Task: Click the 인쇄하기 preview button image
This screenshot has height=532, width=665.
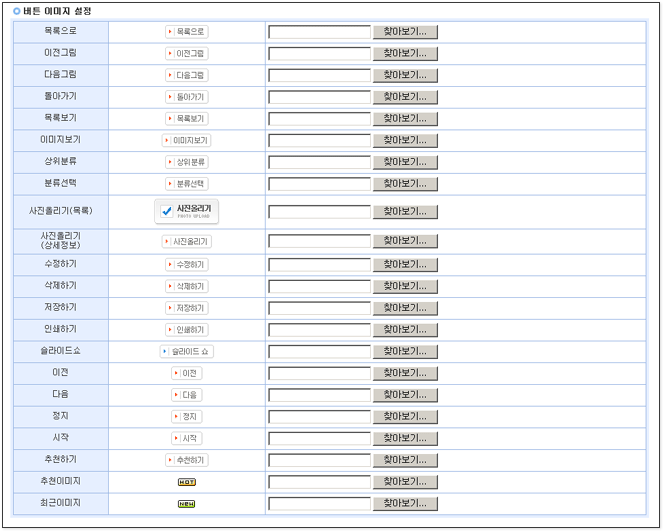Action: coord(186,330)
